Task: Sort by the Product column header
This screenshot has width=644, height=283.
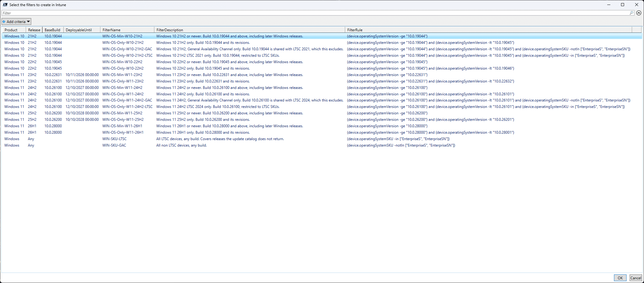Action: pos(14,30)
